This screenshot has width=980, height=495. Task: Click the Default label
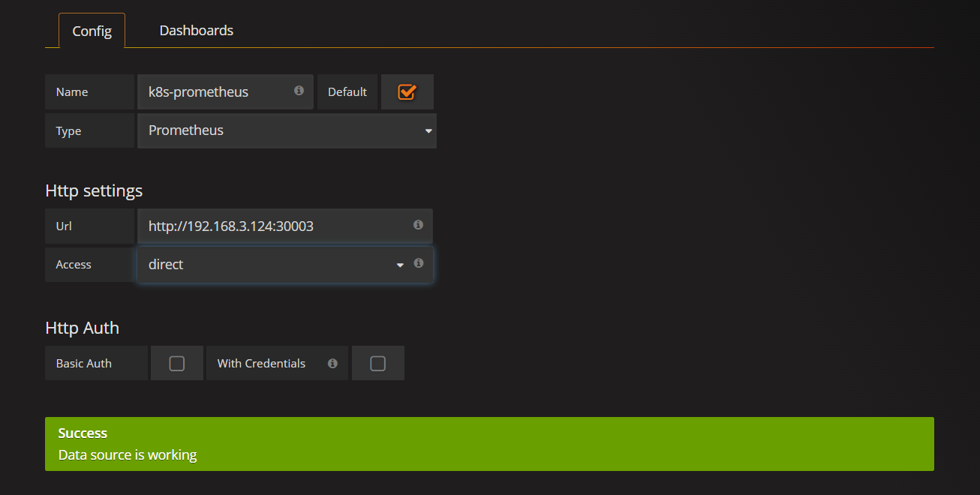(x=347, y=92)
